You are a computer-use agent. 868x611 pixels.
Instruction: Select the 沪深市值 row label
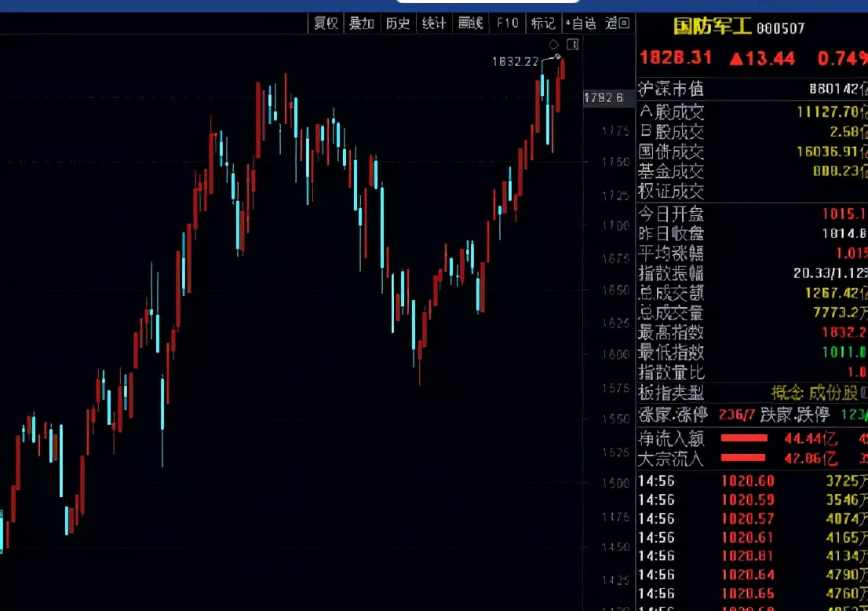click(671, 90)
